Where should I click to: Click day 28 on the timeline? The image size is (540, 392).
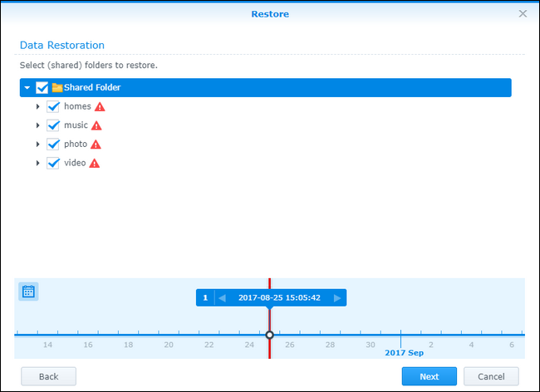[x=330, y=345]
